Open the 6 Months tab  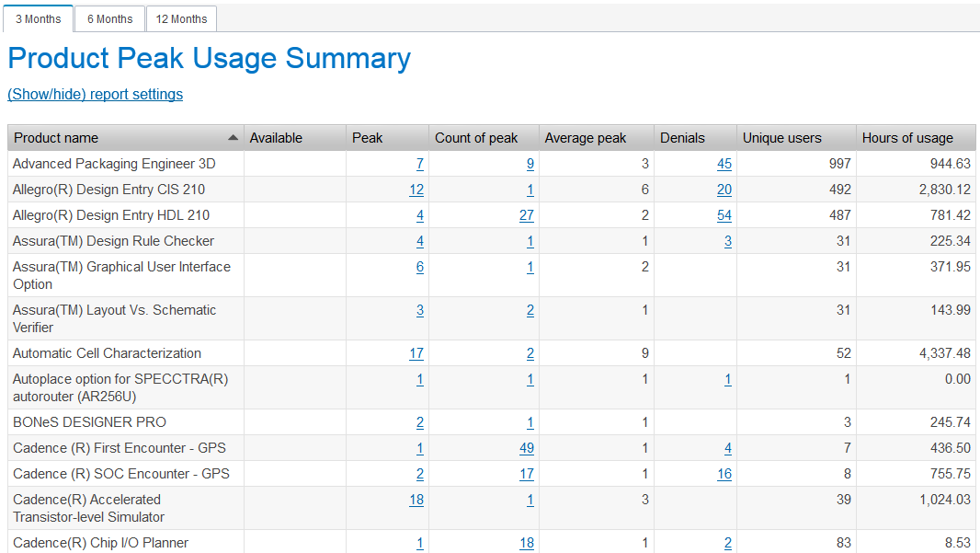click(x=109, y=18)
